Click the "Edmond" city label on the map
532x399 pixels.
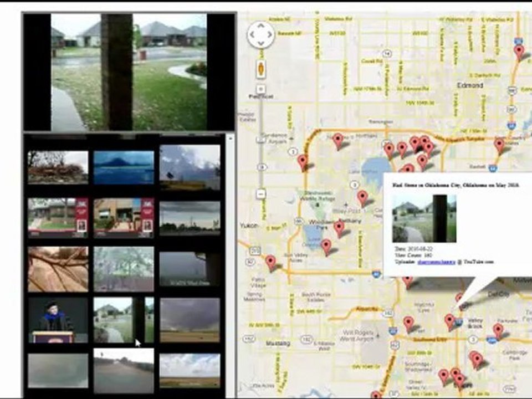pyautogui.click(x=470, y=85)
